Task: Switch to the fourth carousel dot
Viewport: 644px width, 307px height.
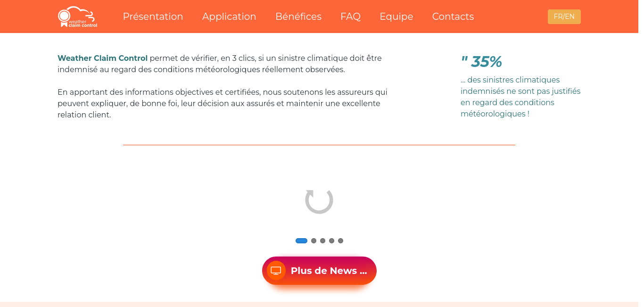Action: [331, 241]
